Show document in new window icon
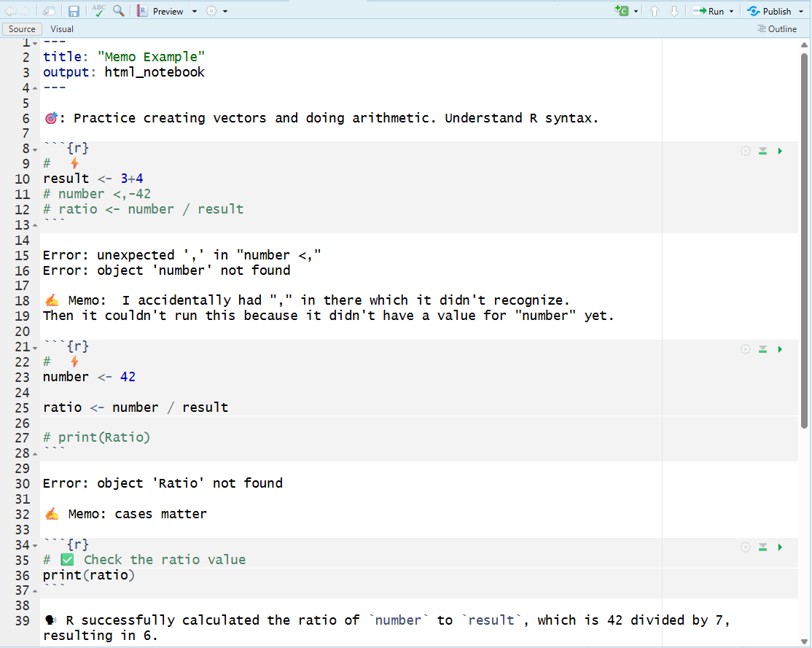 tap(49, 11)
